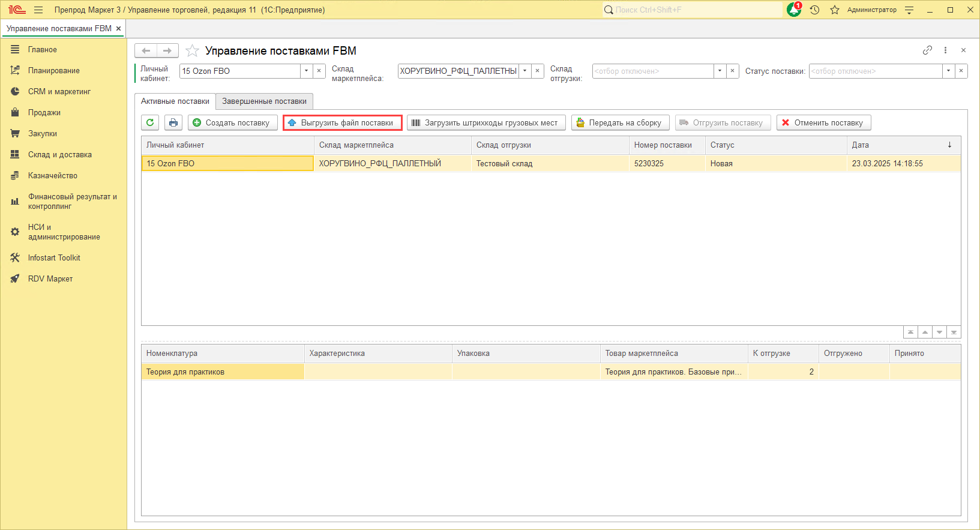Expand the Личный кабинет dropdown

click(x=306, y=71)
